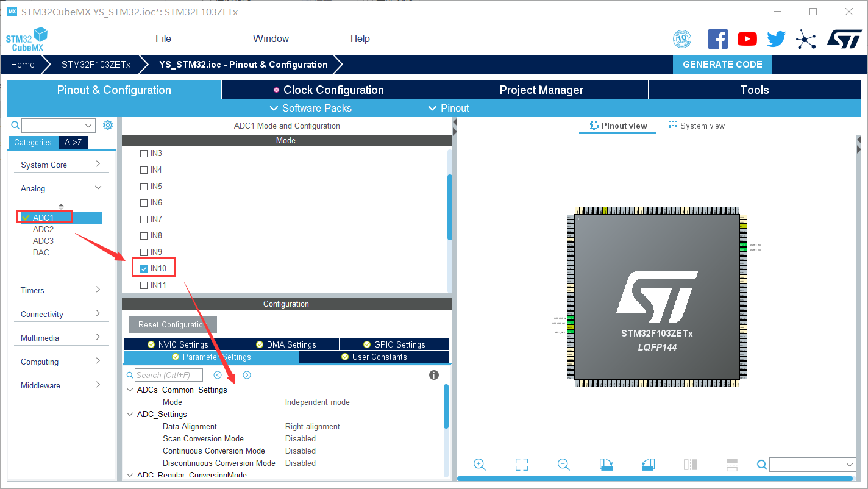
Task: Open the ST Facebook page icon
Action: coord(718,39)
